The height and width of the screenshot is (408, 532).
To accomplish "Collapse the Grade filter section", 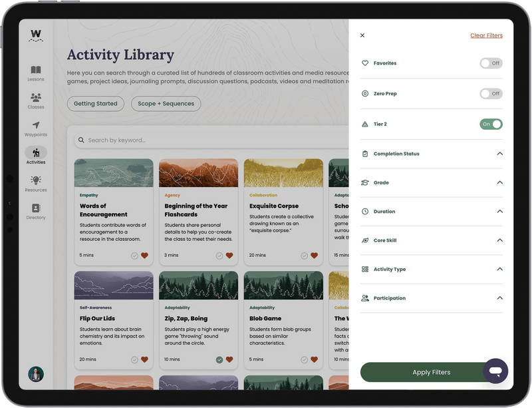I will [x=500, y=182].
